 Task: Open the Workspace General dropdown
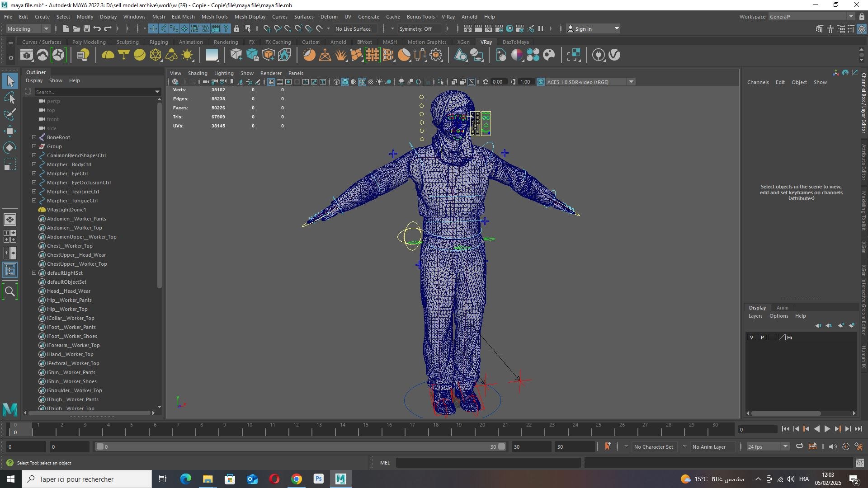tap(811, 17)
